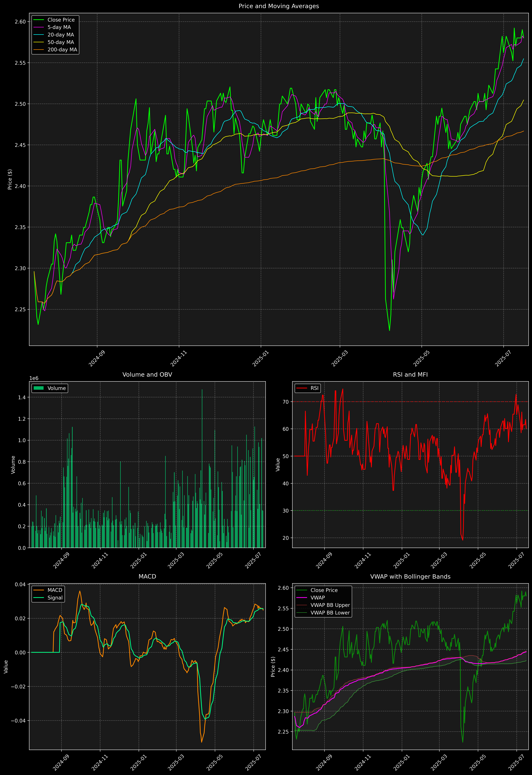Click the "MACD" chart title

click(x=147, y=577)
